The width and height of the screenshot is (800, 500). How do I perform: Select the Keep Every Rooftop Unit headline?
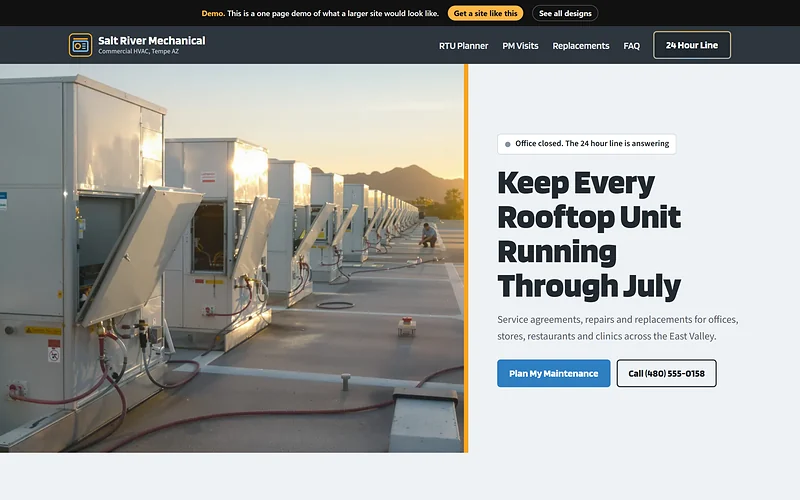[x=589, y=234]
